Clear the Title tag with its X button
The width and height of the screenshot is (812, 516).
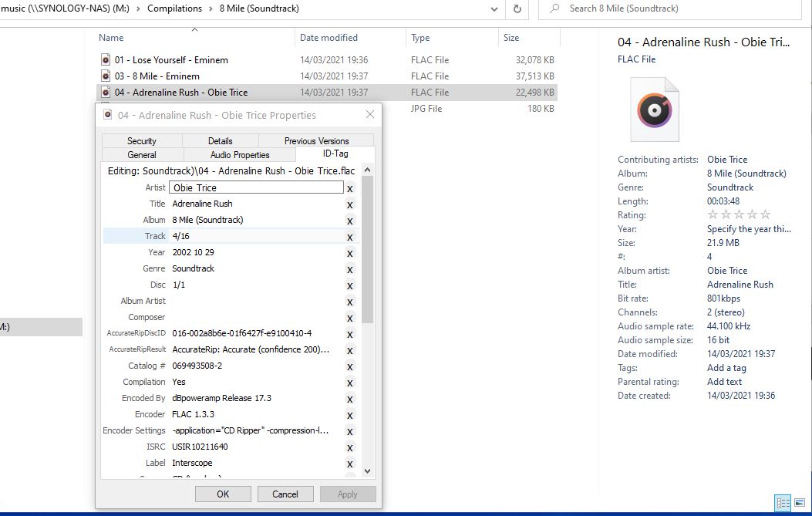[x=350, y=204]
